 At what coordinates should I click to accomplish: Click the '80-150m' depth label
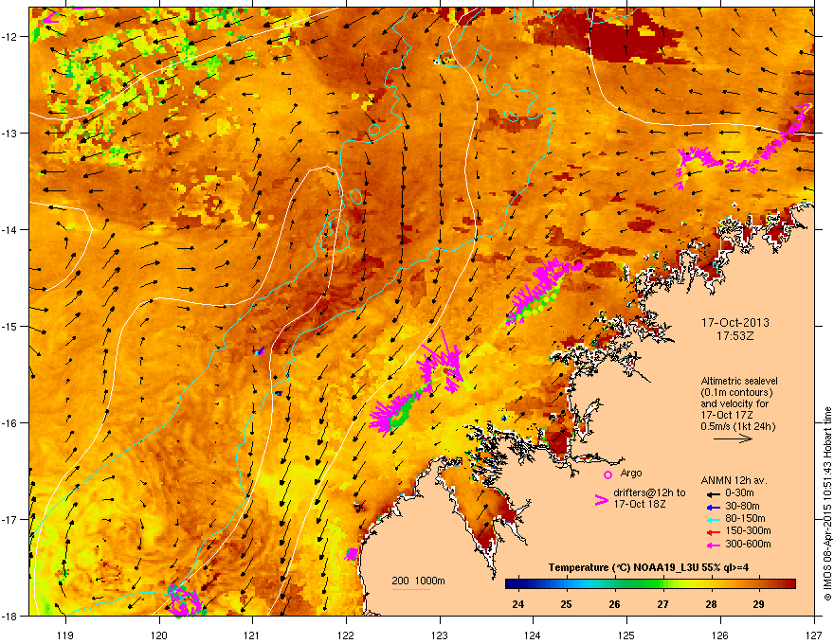745,519
